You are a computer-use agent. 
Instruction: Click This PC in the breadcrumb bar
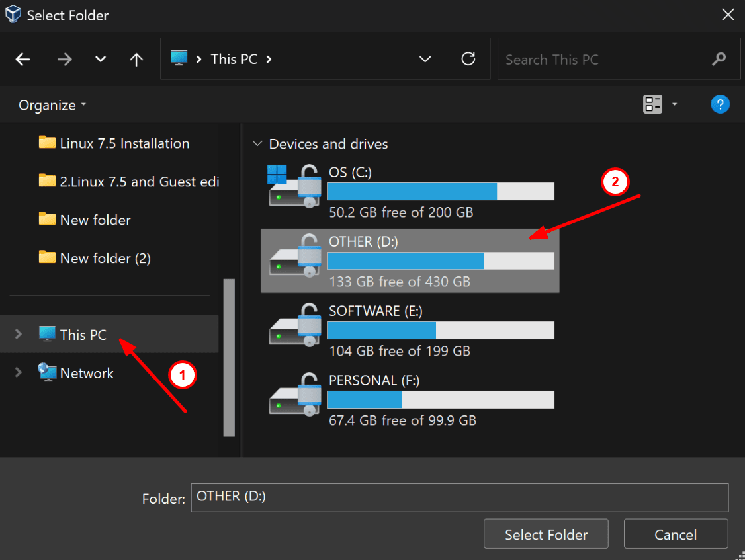click(234, 59)
